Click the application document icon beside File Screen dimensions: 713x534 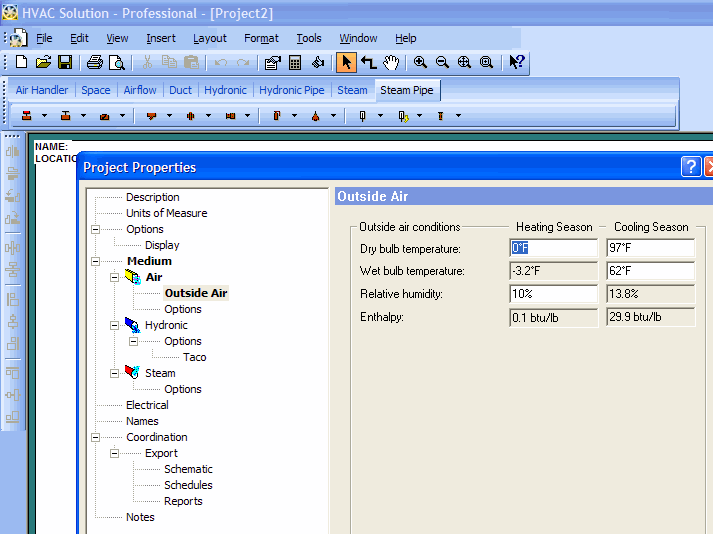pyautogui.click(x=18, y=38)
